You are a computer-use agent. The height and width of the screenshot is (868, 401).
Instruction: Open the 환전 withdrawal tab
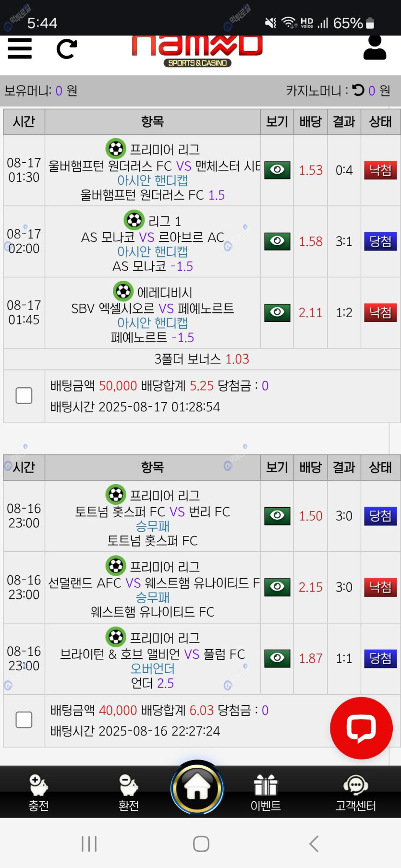(129, 792)
